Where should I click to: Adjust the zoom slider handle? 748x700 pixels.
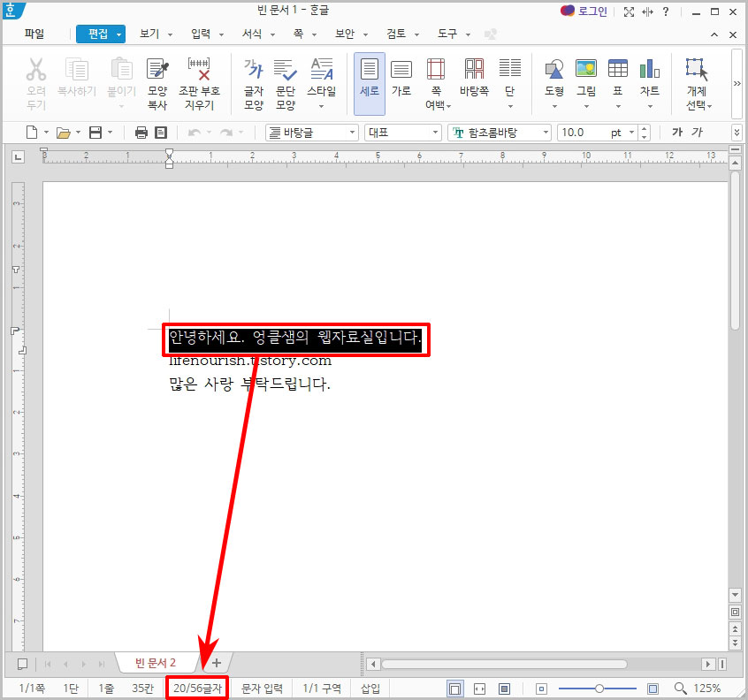599,689
